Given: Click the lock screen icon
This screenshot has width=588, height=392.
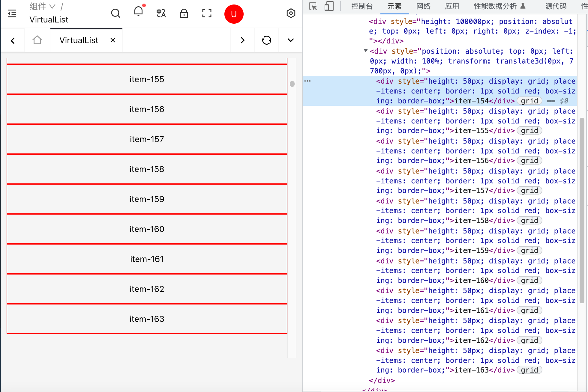Looking at the screenshot, I should point(184,13).
